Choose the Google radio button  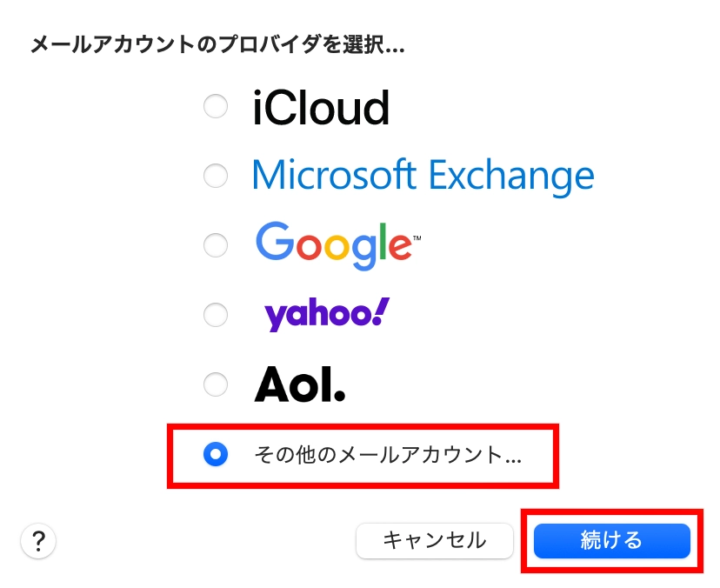coord(215,245)
